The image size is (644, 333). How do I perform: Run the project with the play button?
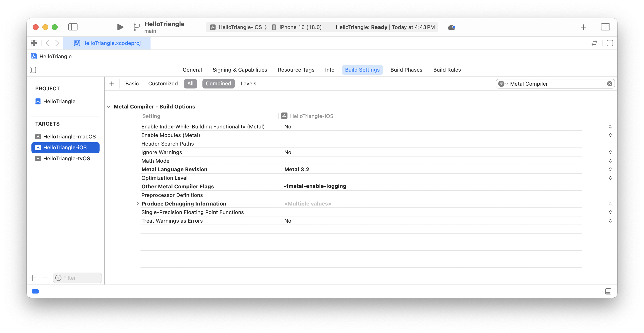(120, 27)
